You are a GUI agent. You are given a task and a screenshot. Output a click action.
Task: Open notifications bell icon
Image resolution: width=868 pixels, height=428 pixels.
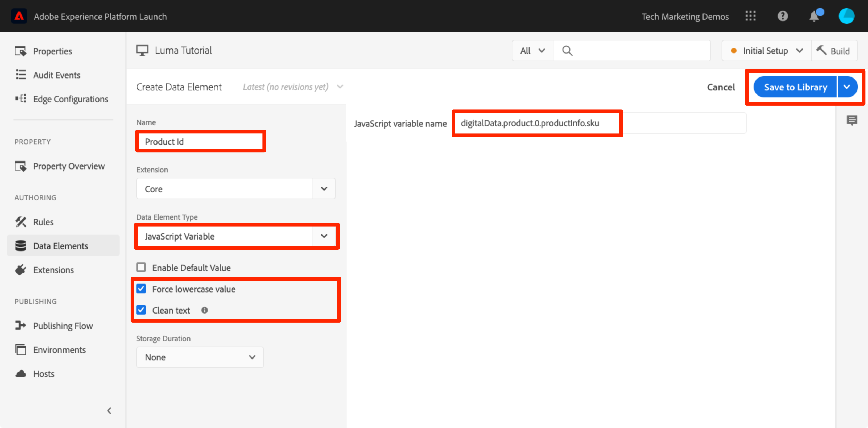[814, 16]
